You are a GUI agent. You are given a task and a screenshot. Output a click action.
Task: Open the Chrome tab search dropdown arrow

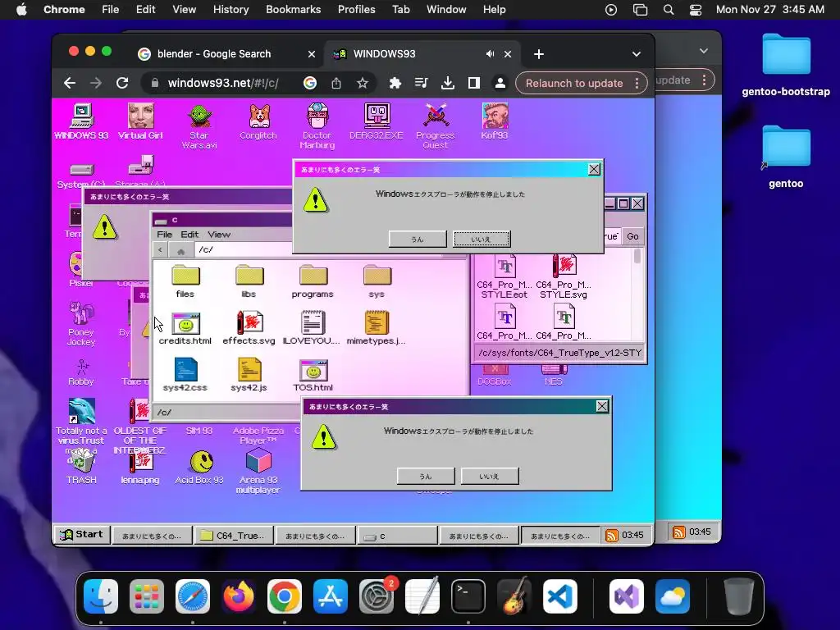click(x=637, y=54)
